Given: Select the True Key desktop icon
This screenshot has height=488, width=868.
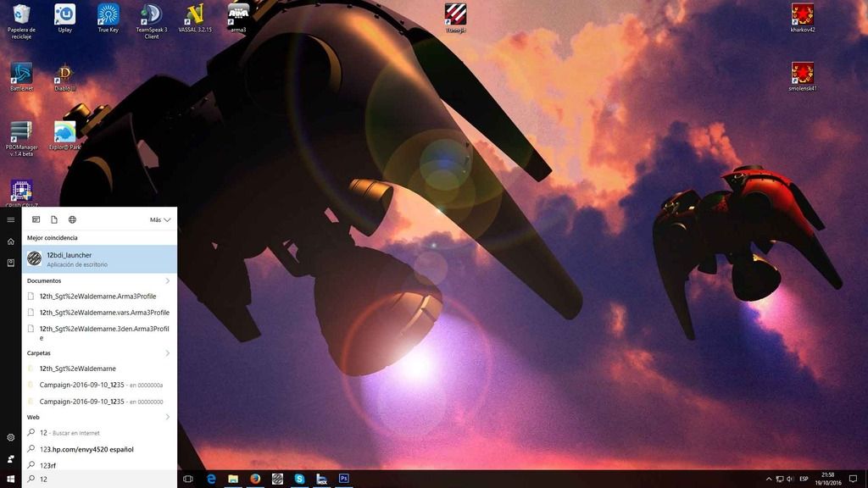Looking at the screenshot, I should point(108,19).
